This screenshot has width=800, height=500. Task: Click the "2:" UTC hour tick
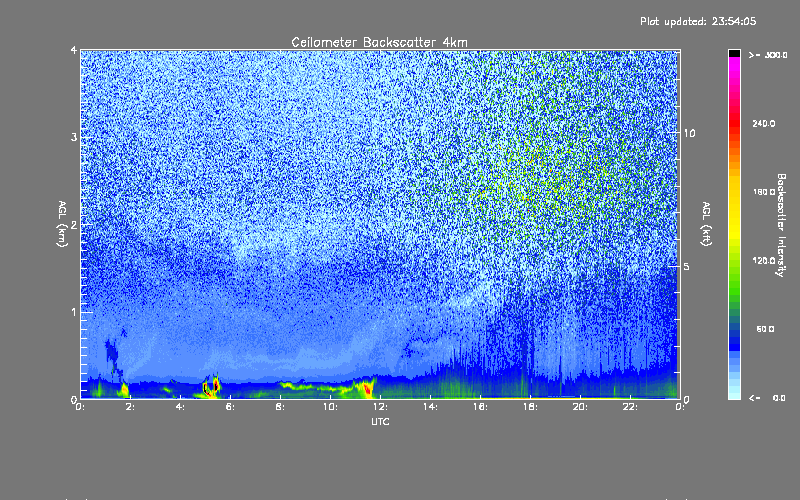(131, 407)
